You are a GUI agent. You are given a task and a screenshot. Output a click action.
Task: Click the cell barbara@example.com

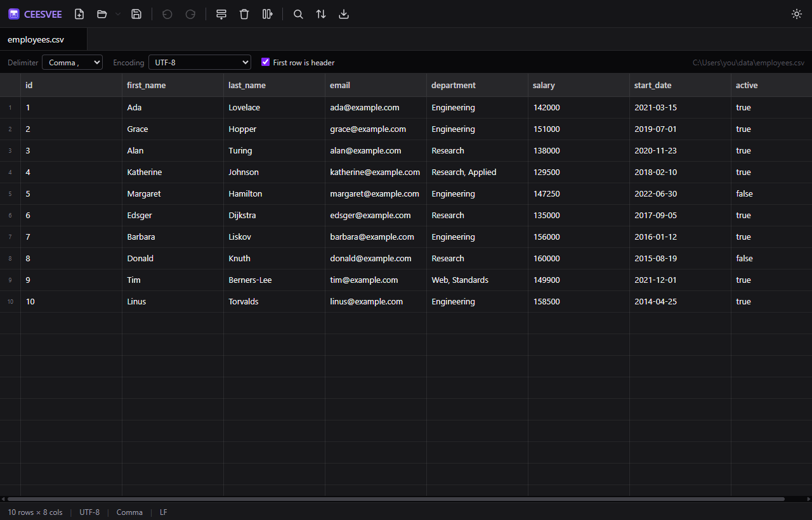[376, 237]
